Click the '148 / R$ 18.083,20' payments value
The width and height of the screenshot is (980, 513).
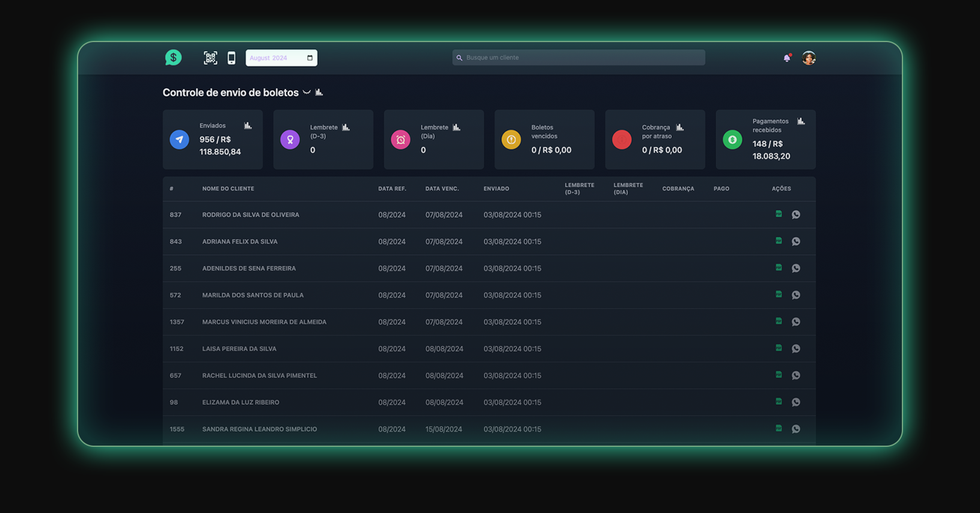coord(771,150)
